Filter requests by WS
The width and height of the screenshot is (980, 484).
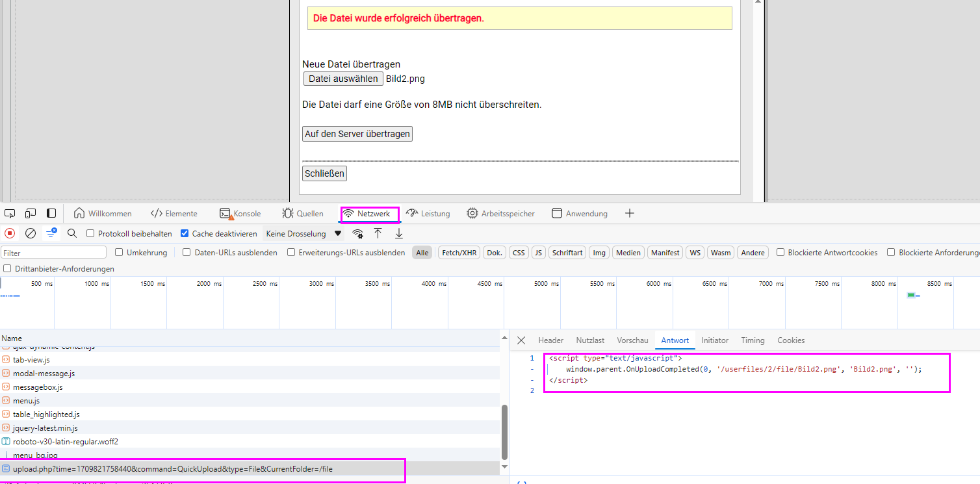pos(695,253)
